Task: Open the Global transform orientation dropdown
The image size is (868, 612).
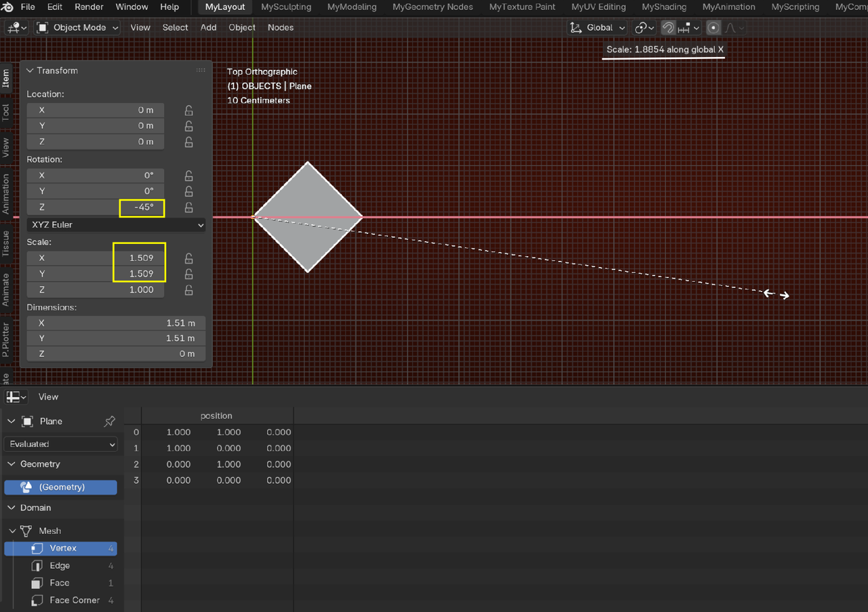Action: click(597, 28)
